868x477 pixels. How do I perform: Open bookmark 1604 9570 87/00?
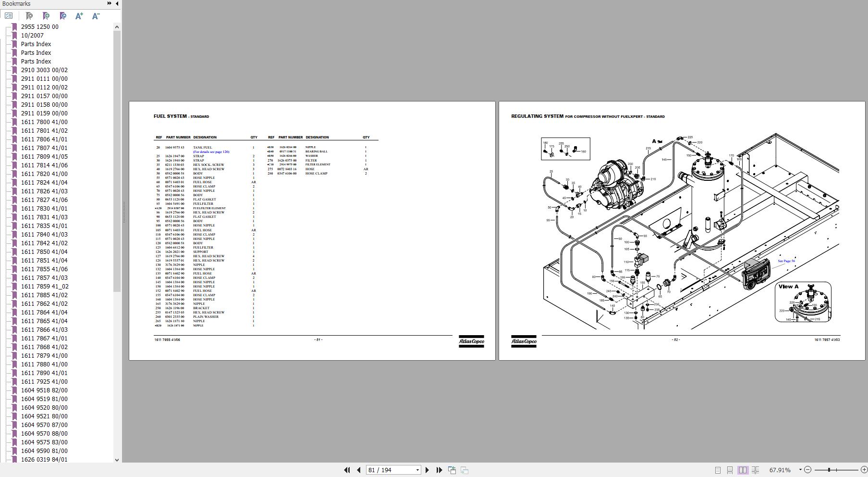[x=44, y=425]
